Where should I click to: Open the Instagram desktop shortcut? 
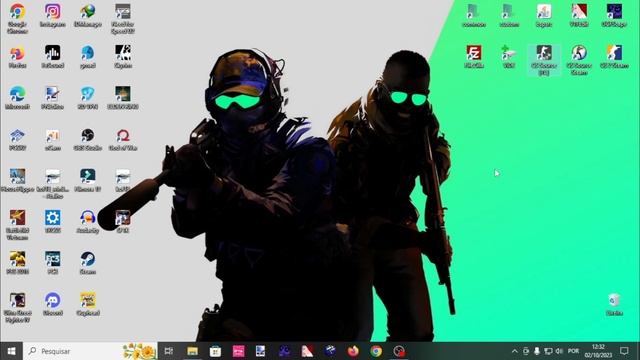53,16
